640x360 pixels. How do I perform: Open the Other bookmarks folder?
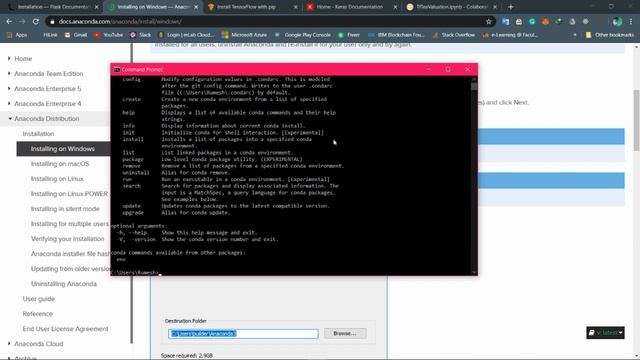(610, 35)
